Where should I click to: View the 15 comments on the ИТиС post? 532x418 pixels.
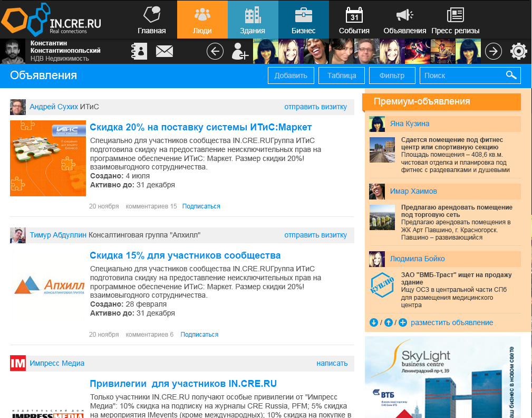151,206
